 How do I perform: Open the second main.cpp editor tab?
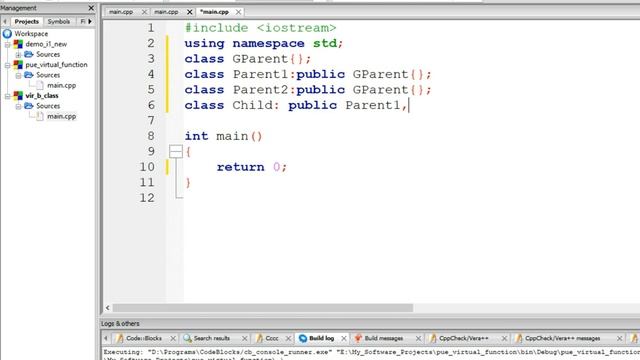pos(167,12)
